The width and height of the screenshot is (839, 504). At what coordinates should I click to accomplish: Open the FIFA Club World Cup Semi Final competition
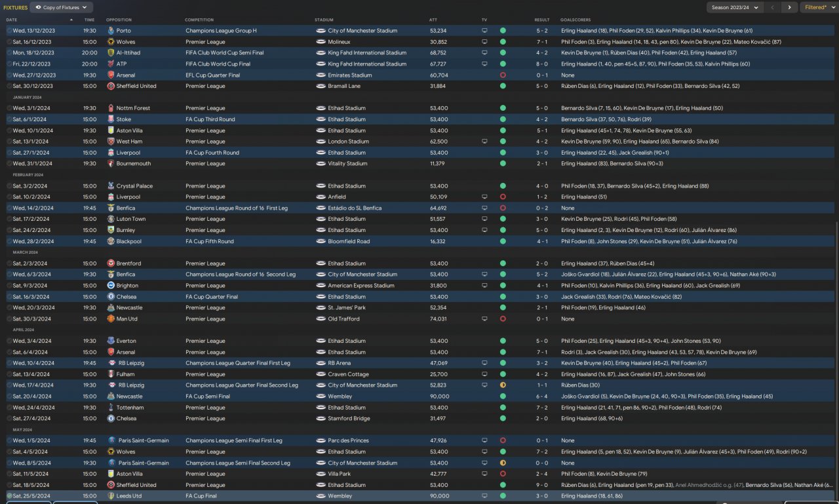[225, 53]
